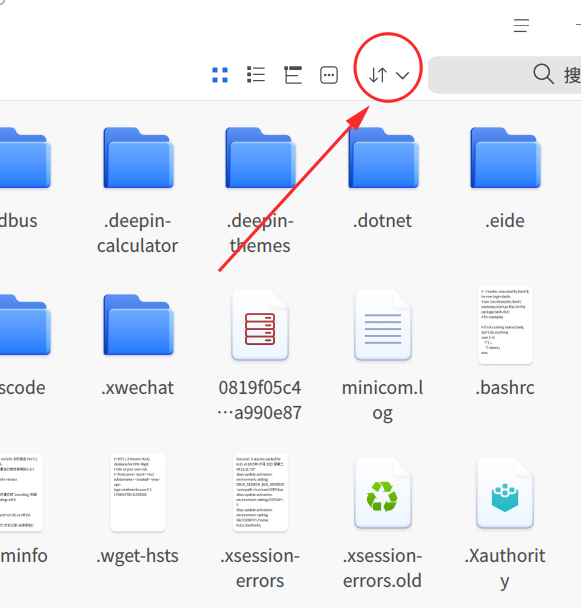The width and height of the screenshot is (581, 608).
Task: Click the .bashrc file name label
Action: tap(505, 388)
